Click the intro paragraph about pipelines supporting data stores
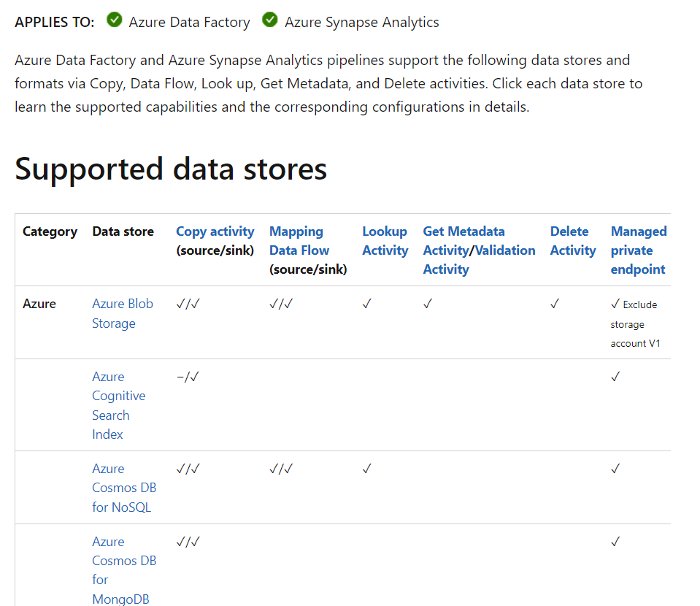 point(328,83)
